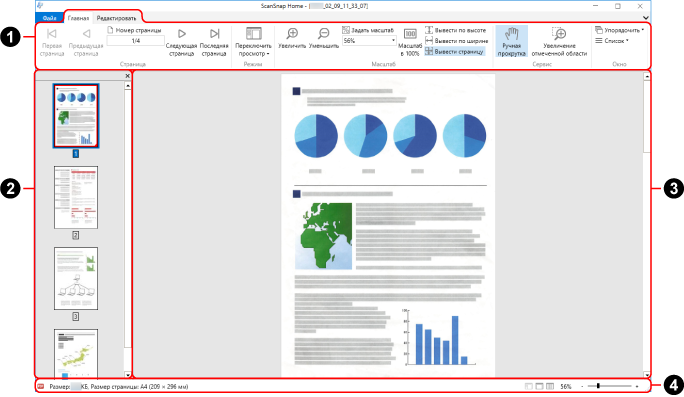Jump to last page (Последняя страница)
The image size is (684, 397).
(x=214, y=42)
